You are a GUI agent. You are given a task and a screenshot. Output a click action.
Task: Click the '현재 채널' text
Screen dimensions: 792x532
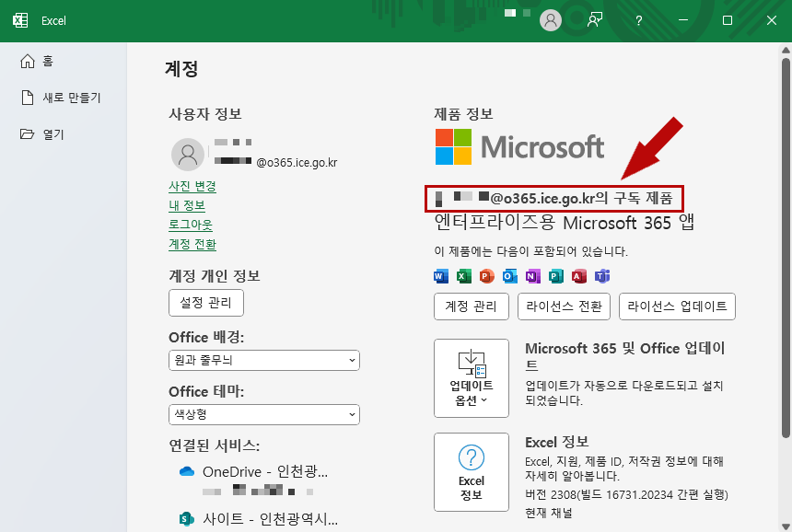pyautogui.click(x=549, y=514)
